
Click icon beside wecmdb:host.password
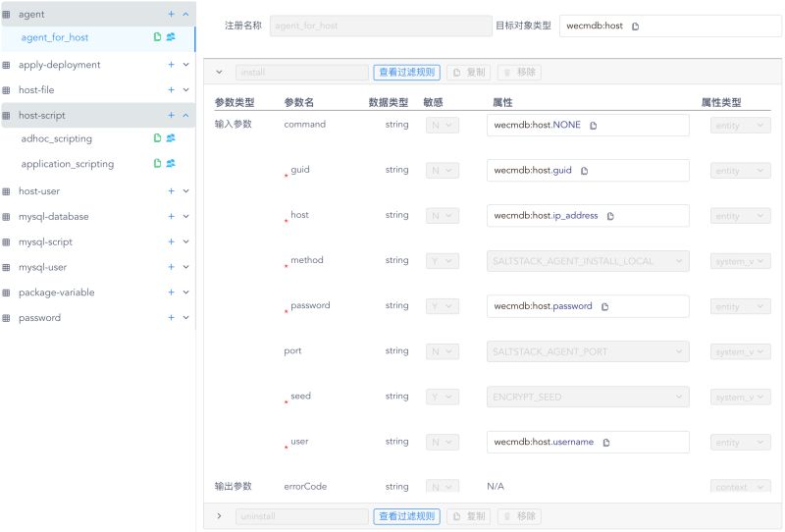point(604,306)
